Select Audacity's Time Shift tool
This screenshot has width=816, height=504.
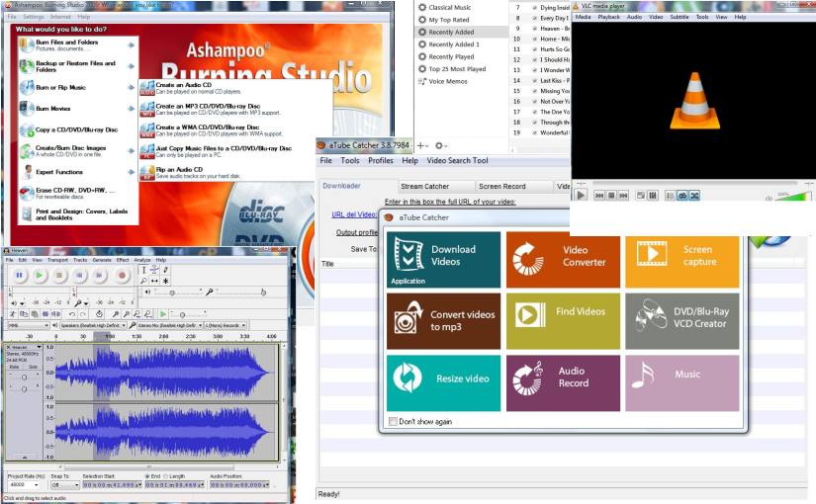154,281
